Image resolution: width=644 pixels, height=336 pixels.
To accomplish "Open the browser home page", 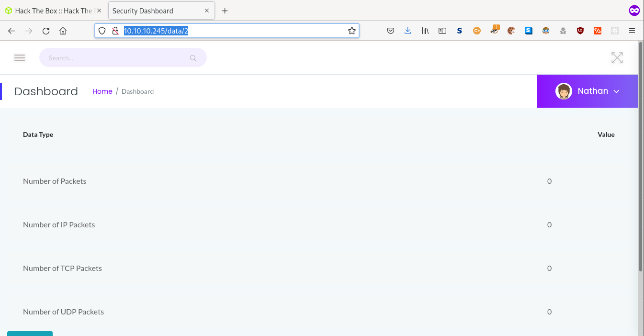I will tap(63, 31).
